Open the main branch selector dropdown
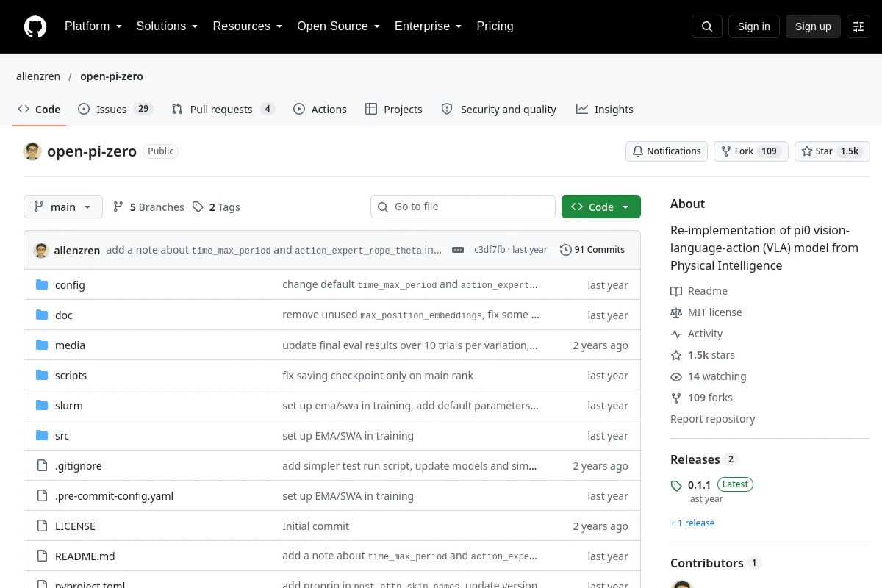Image resolution: width=882 pixels, height=588 pixels. pos(63,207)
